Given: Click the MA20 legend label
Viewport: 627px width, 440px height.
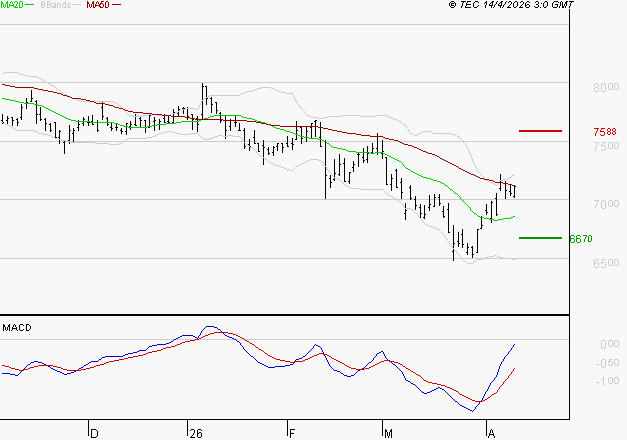Looking at the screenshot, I should (x=12, y=5).
